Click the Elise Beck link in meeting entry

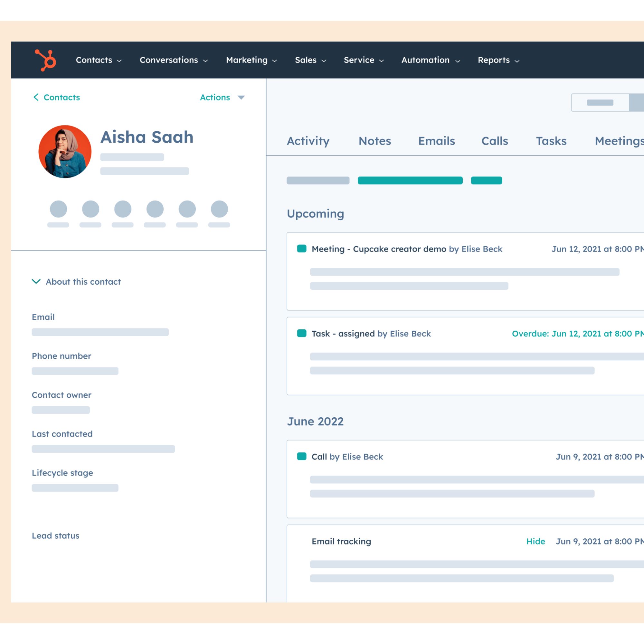click(482, 249)
